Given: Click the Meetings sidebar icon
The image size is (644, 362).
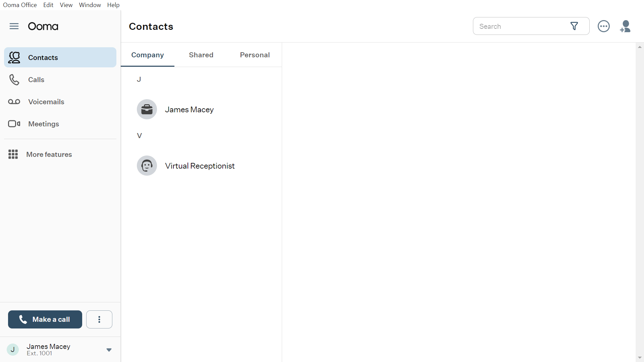Looking at the screenshot, I should 13,124.
